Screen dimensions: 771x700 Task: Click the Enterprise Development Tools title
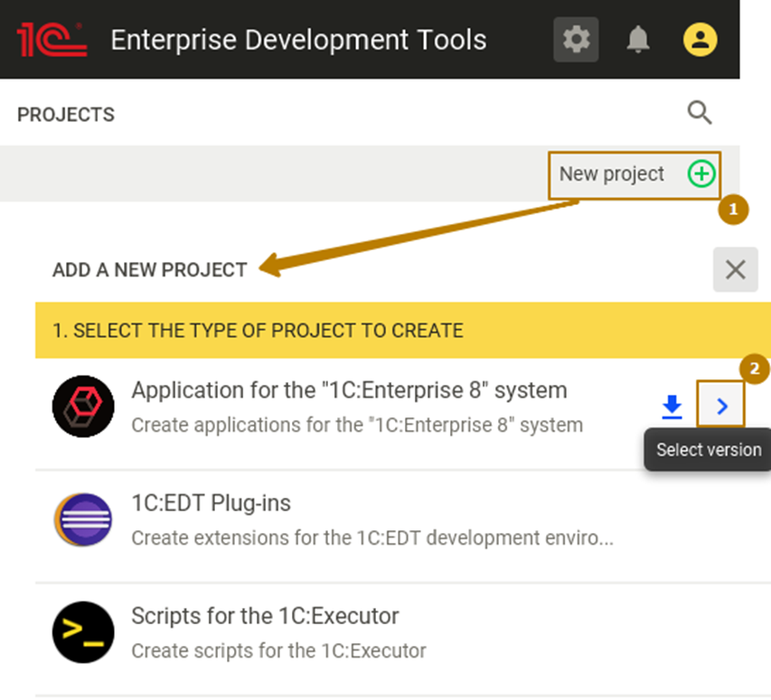click(x=298, y=40)
